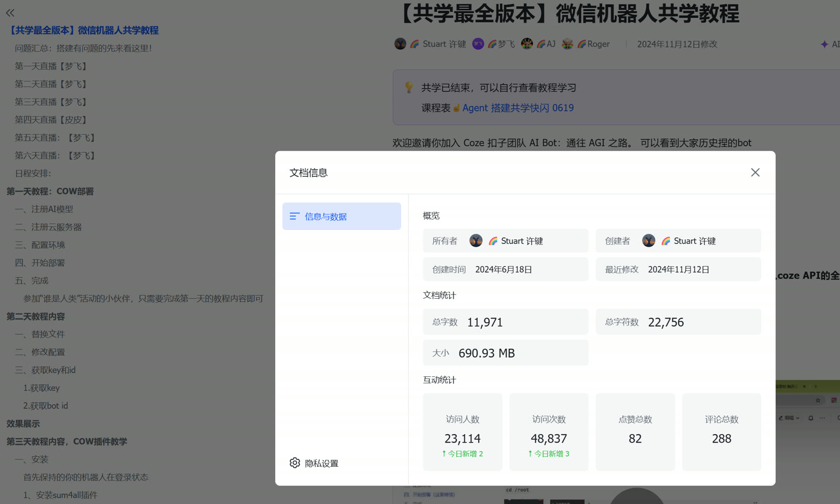840x504 pixels.
Task: Open 一、替换文件 section
Action: pyautogui.click(x=40, y=334)
